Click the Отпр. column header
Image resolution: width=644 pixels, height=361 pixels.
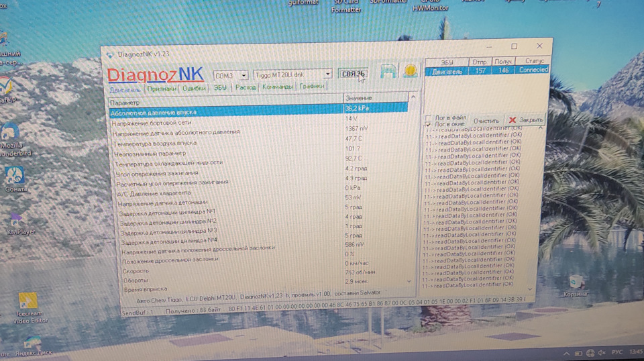coord(480,62)
